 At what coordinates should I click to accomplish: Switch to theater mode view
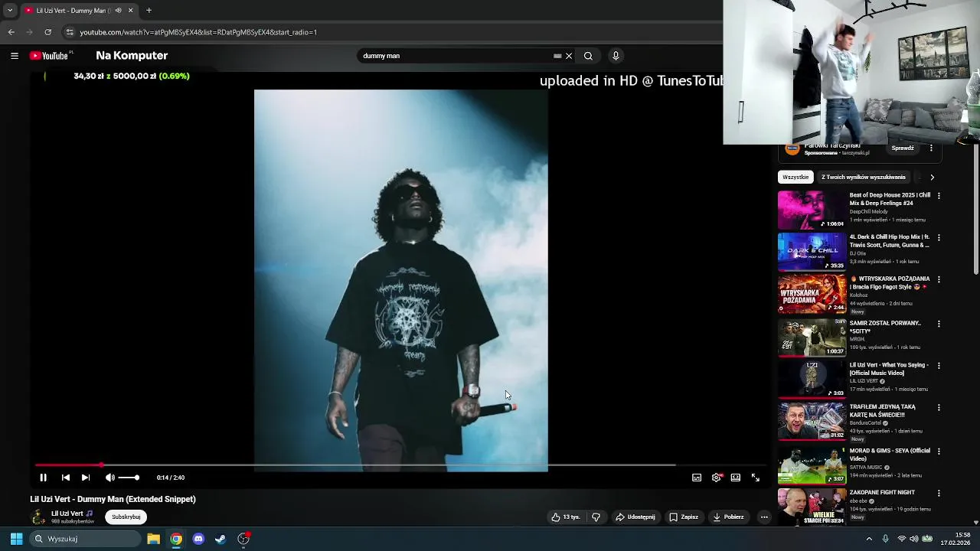[x=736, y=478]
